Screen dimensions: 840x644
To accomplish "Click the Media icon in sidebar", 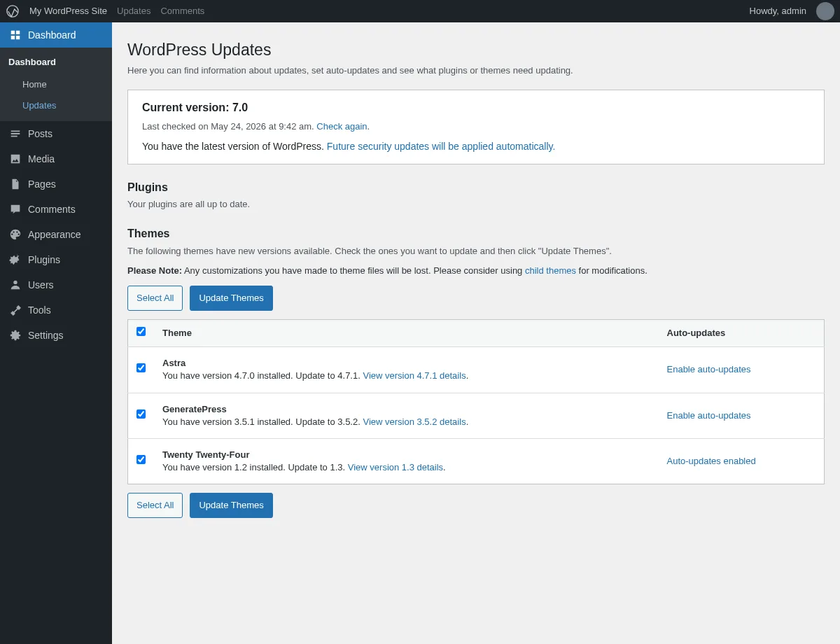I will [x=15, y=159].
